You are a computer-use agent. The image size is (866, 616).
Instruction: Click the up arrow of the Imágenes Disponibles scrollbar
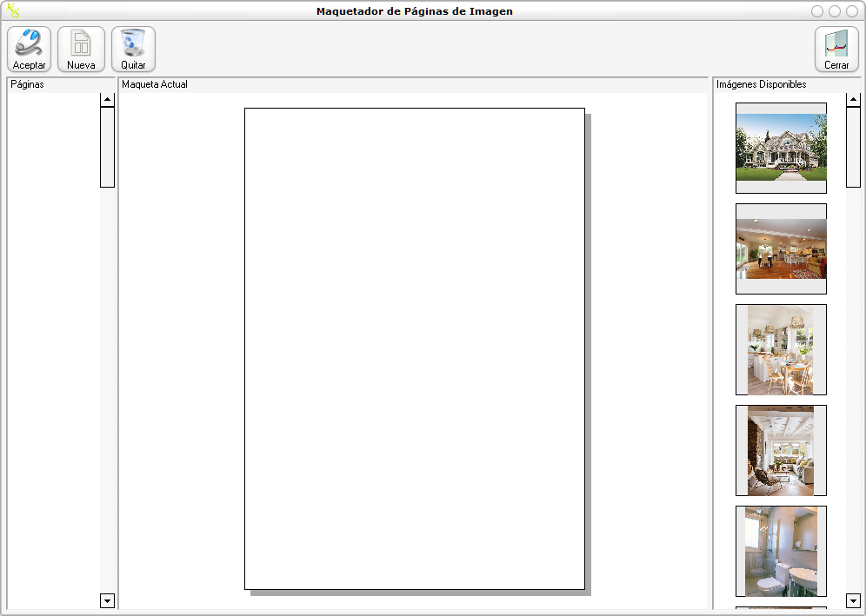853,99
